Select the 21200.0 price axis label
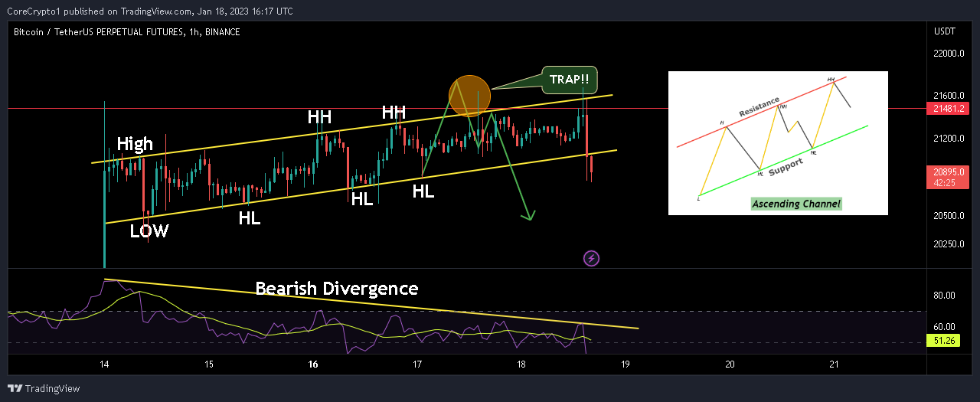Image resolution: width=980 pixels, height=402 pixels. pyautogui.click(x=948, y=139)
